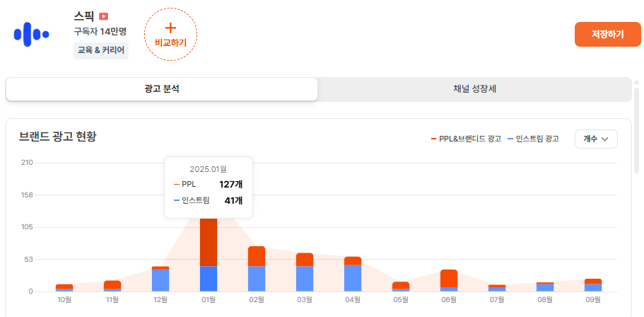Click the 09월 x-axis label

(593, 299)
